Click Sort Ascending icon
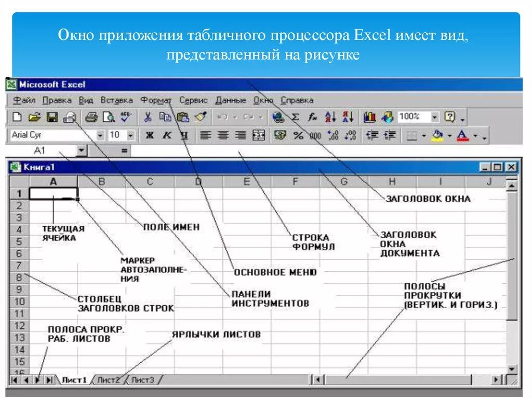The width and height of the screenshot is (532, 398). (330, 117)
